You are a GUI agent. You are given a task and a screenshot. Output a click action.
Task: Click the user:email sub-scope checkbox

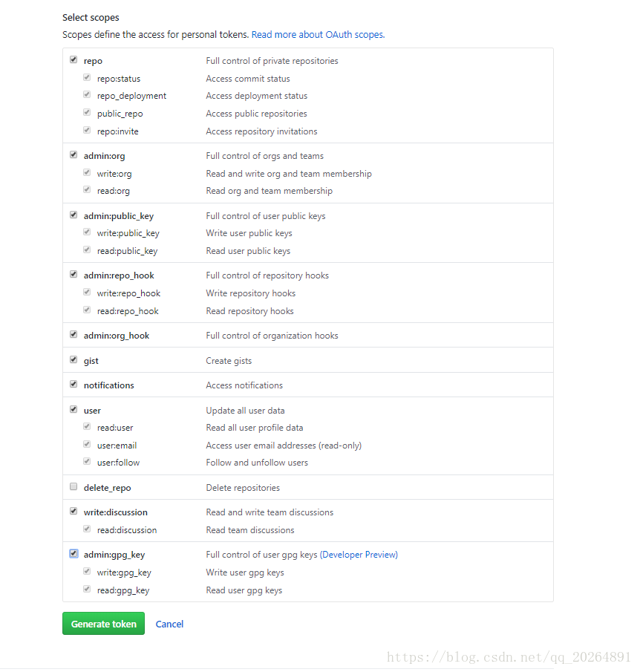pyautogui.click(x=87, y=444)
